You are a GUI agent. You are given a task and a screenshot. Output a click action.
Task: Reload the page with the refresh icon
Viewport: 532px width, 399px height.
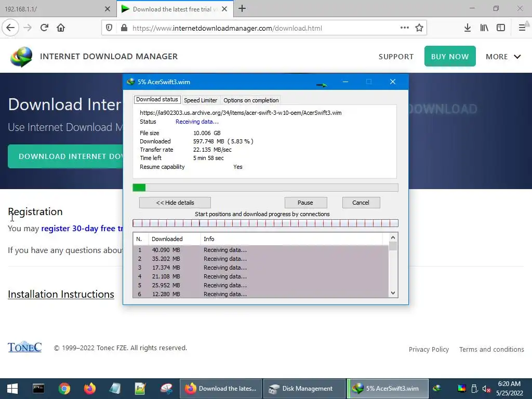tap(44, 28)
